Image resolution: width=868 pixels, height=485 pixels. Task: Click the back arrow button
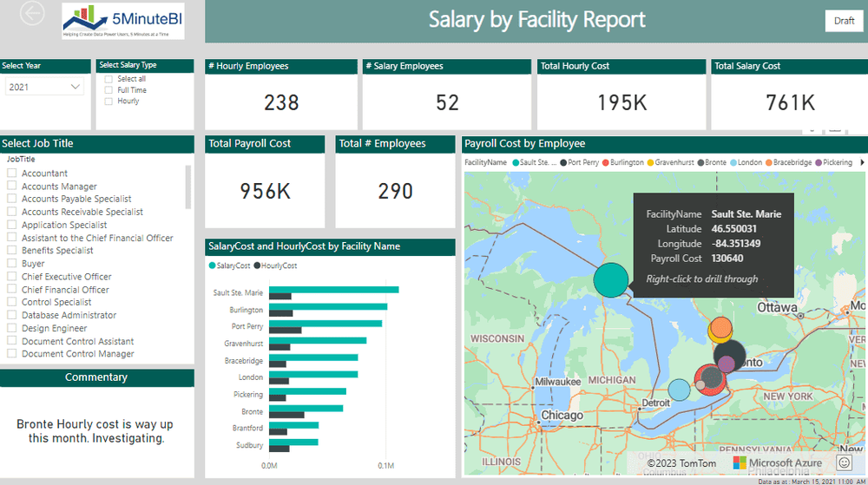click(32, 13)
